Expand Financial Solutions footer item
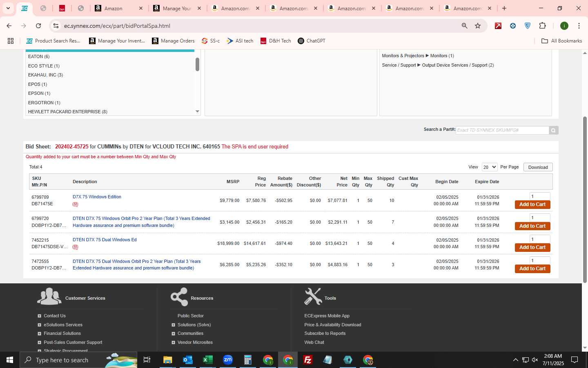 (39, 334)
